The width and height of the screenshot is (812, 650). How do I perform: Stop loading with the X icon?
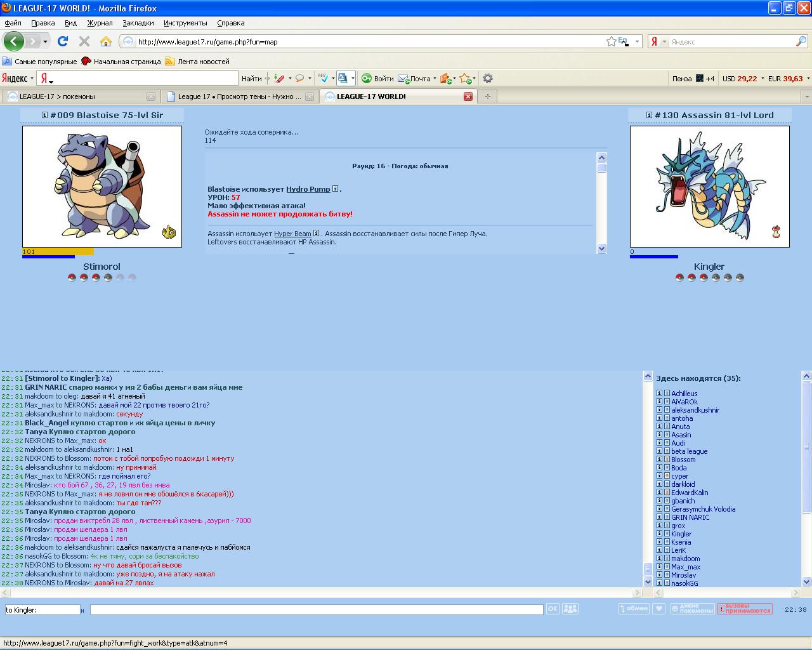point(84,41)
